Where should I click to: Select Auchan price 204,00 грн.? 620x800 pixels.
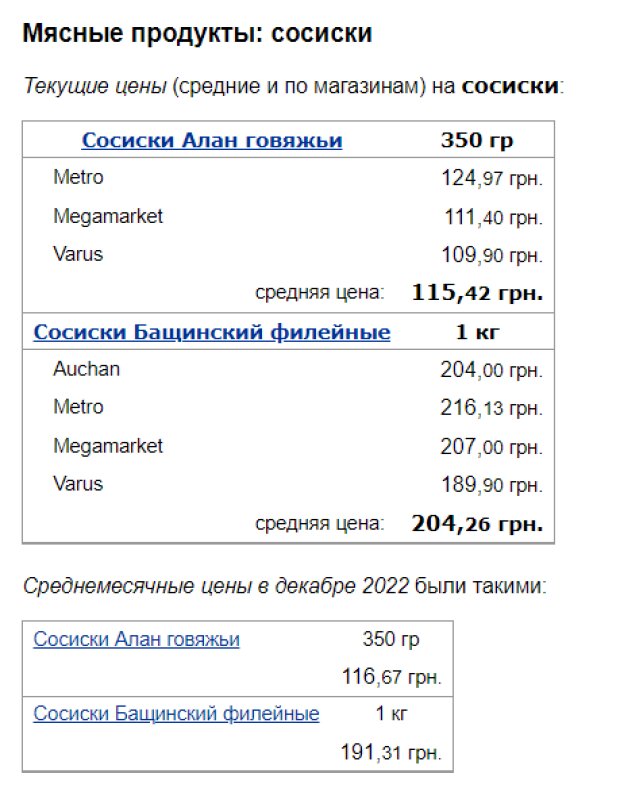(492, 370)
